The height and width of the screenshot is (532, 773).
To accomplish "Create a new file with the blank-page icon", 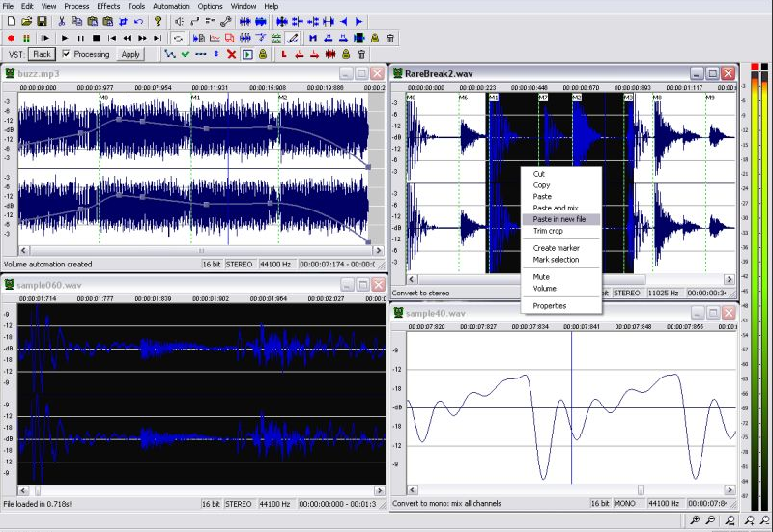I will tap(12, 21).
